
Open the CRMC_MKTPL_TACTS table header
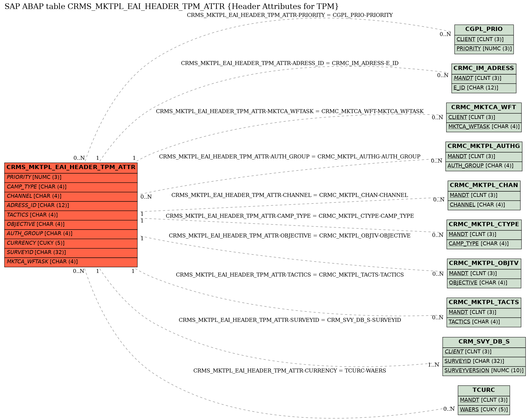pos(484,303)
